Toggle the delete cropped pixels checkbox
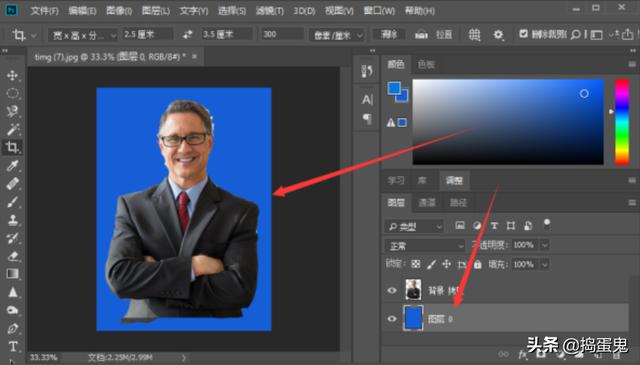The width and height of the screenshot is (640, 365). click(523, 34)
